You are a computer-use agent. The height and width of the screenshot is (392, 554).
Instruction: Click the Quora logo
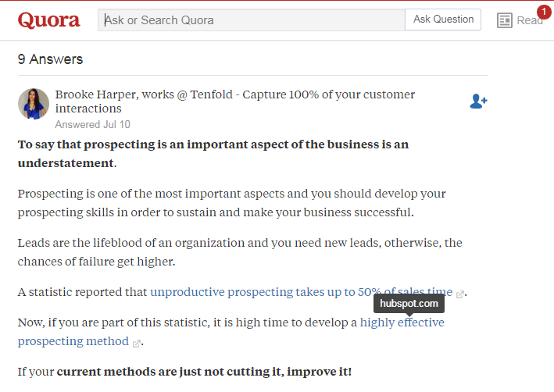click(x=48, y=20)
